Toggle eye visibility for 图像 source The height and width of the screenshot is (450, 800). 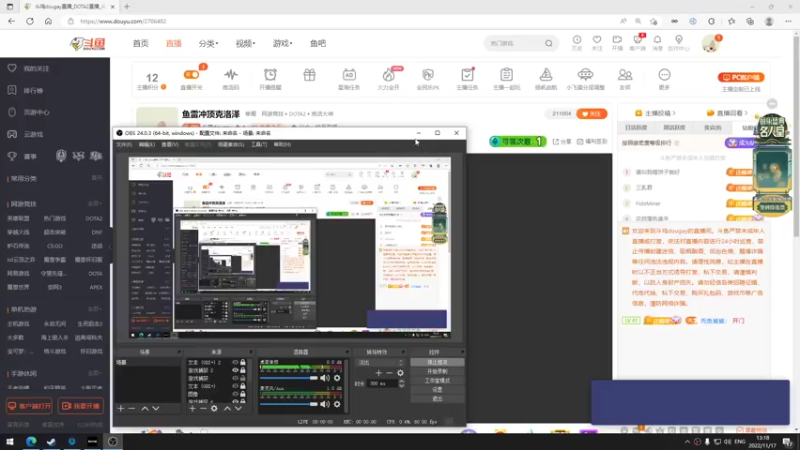[235, 394]
